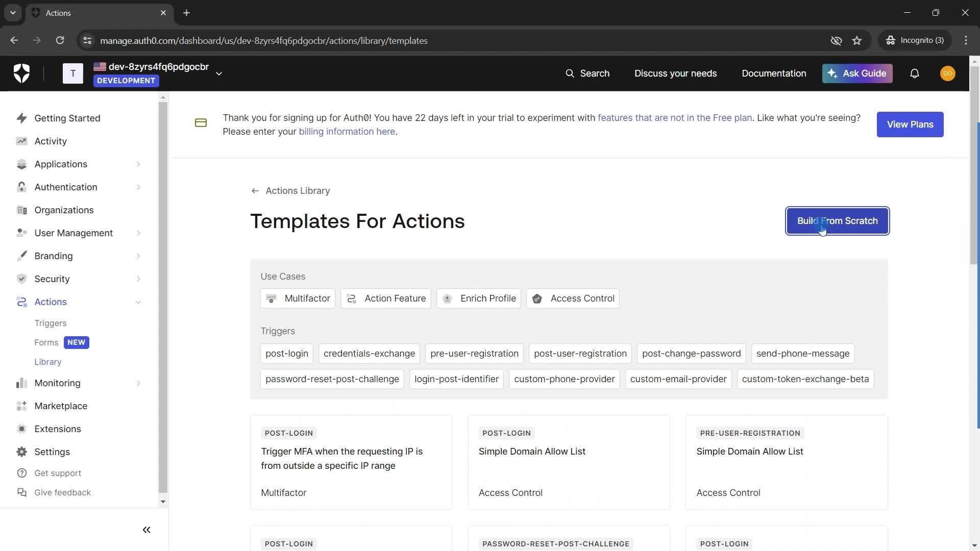The width and height of the screenshot is (980, 551).
Task: Expand the User Management submenu chevron
Action: 138,233
